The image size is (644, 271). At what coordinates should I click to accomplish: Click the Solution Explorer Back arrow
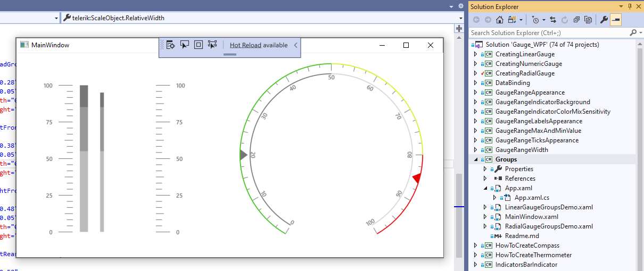coord(476,20)
